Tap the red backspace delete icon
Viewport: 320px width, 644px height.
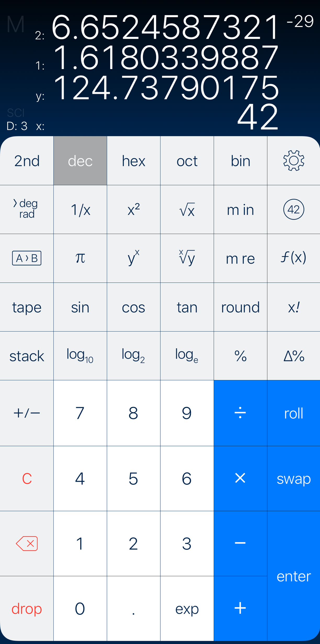27,544
